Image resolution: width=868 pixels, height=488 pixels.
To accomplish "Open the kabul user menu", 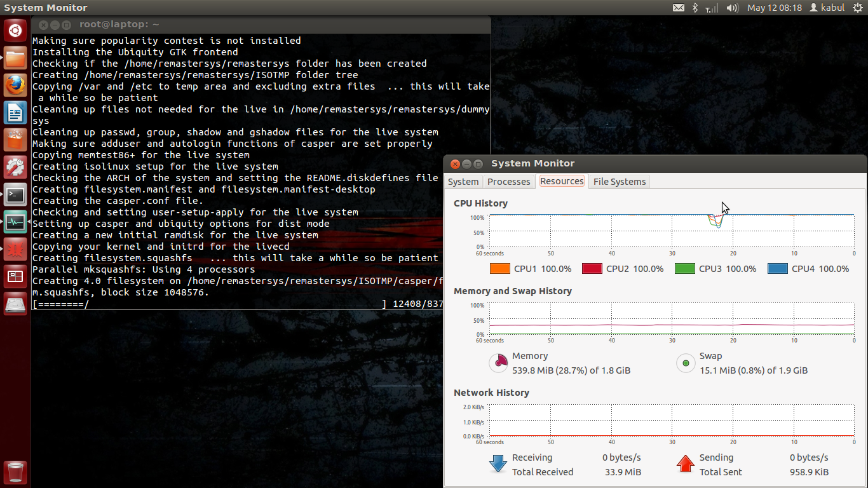I will [x=827, y=8].
